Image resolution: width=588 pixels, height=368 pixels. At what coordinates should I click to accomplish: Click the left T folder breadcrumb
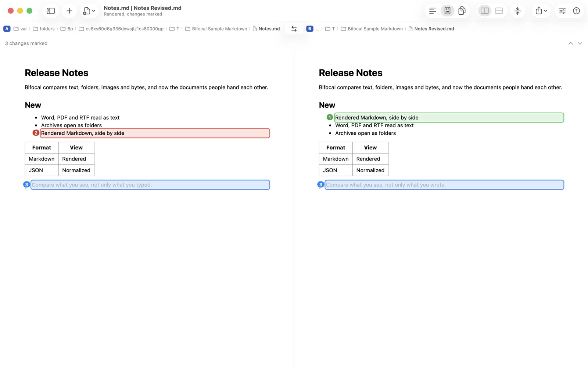174,29
